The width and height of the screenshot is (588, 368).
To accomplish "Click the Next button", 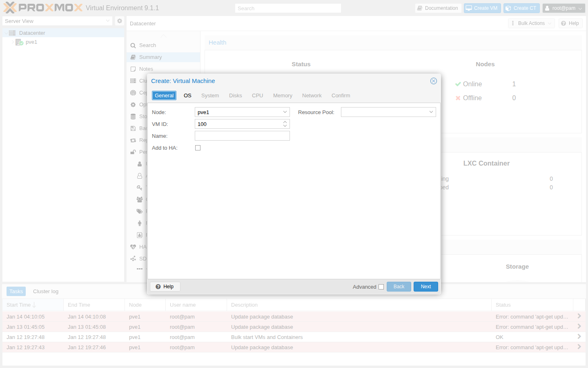I will [x=425, y=286].
